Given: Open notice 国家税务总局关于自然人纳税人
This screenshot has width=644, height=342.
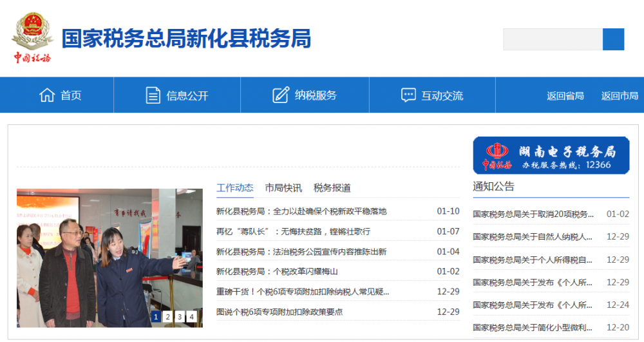Looking at the screenshot, I should 533,236.
